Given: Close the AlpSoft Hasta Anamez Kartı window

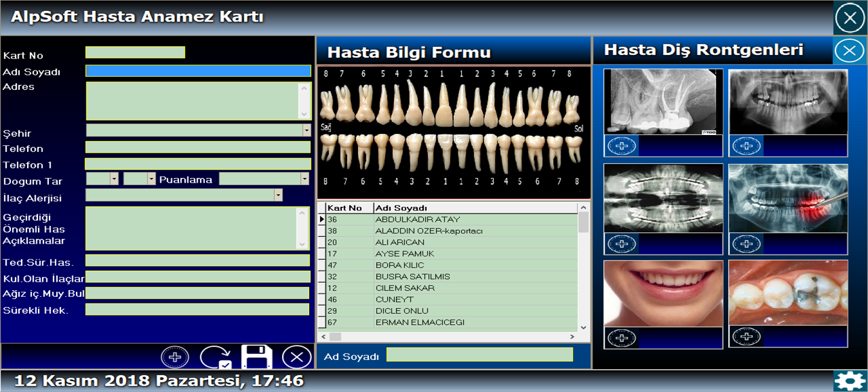Looking at the screenshot, I should point(850,17).
